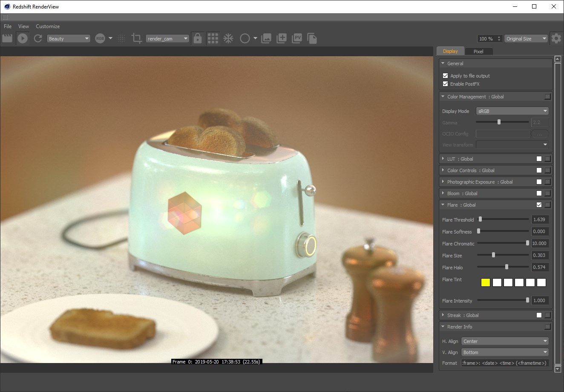564x392 pixels.
Task: Disable the Flare checkbox
Action: click(539, 205)
